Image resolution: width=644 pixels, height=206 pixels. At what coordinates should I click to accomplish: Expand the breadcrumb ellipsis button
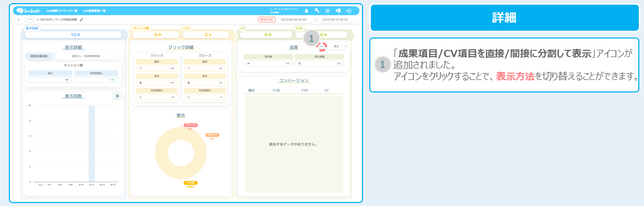point(30,19)
